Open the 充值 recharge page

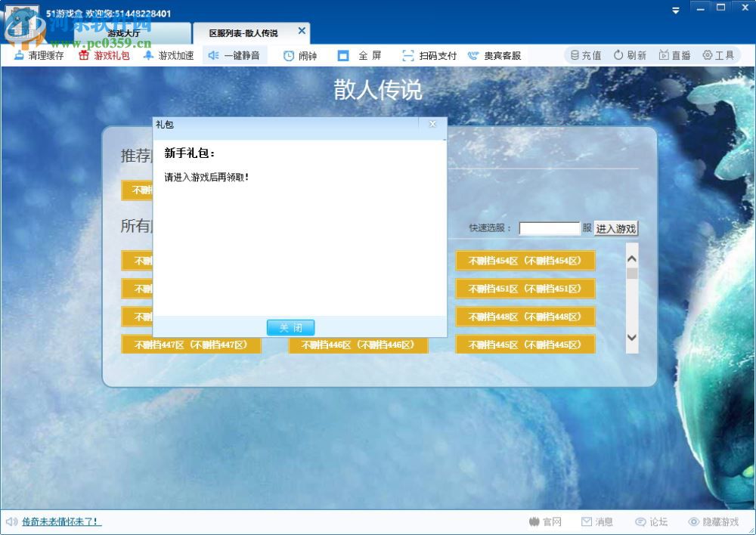585,54
